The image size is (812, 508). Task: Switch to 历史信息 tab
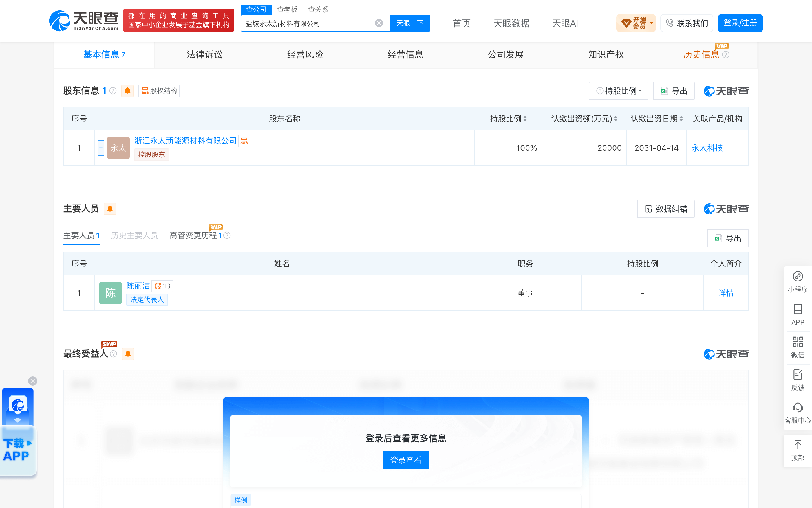[701, 55]
